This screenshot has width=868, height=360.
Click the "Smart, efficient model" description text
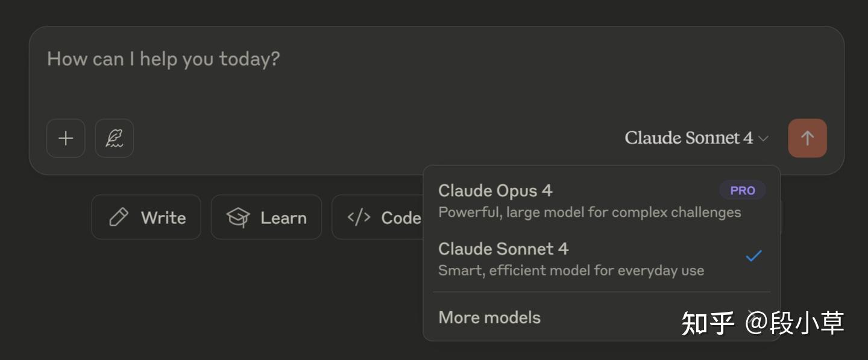(571, 270)
